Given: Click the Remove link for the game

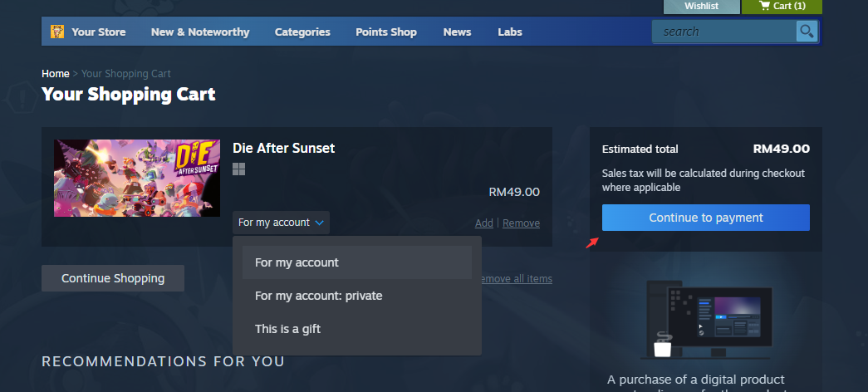Looking at the screenshot, I should (x=521, y=223).
